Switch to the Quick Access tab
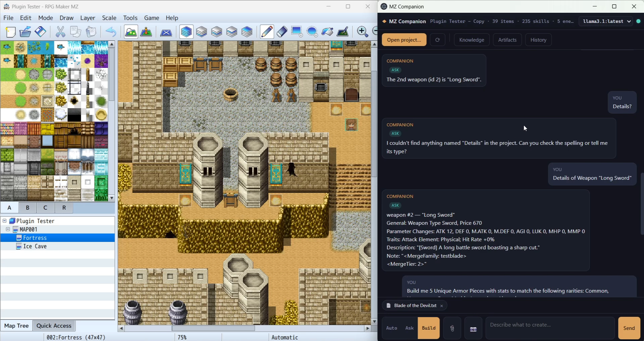The image size is (644, 341). [54, 326]
